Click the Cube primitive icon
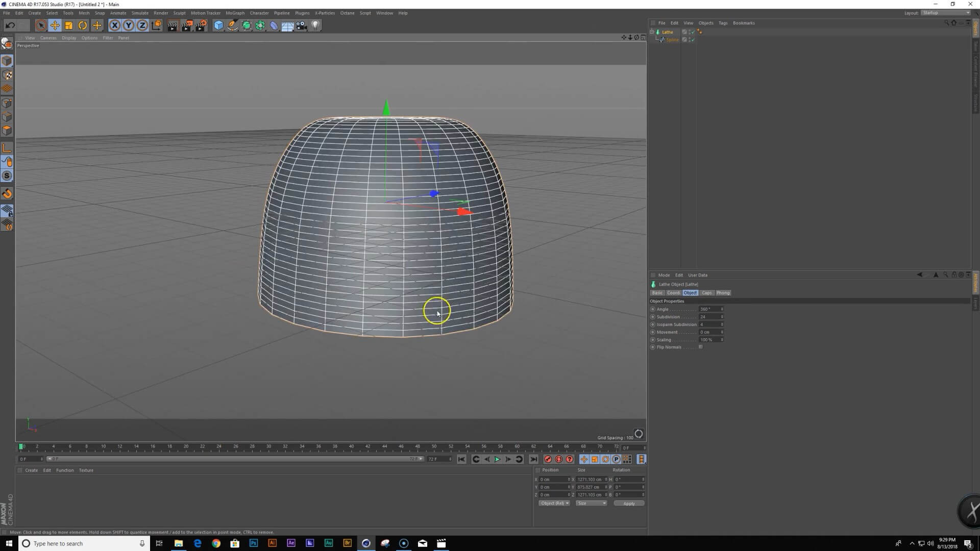980x551 pixels. (x=218, y=26)
